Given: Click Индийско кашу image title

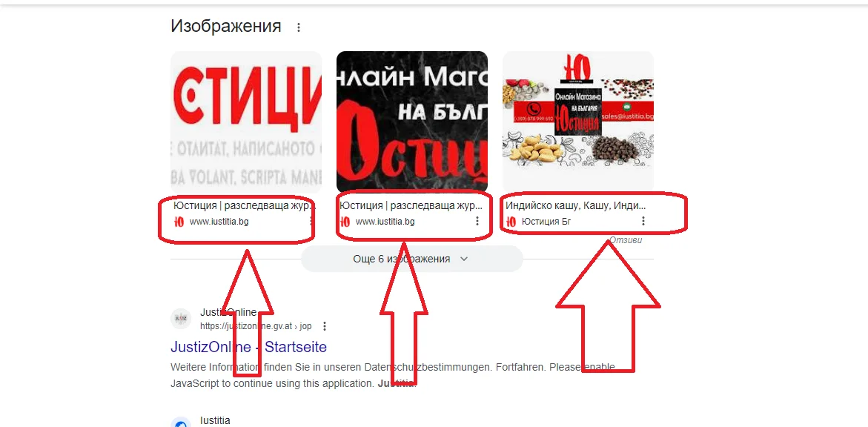Looking at the screenshot, I should tap(576, 205).
